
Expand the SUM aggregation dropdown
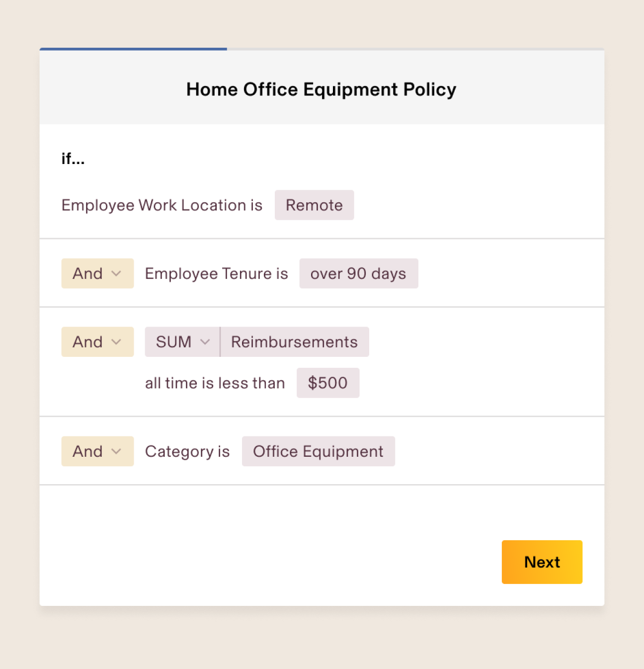pos(182,342)
